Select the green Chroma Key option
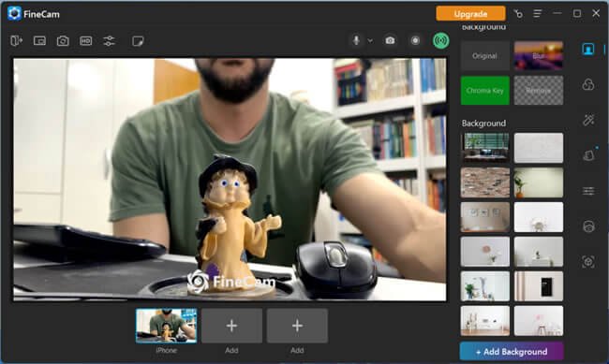The width and height of the screenshot is (609, 364). click(x=484, y=91)
